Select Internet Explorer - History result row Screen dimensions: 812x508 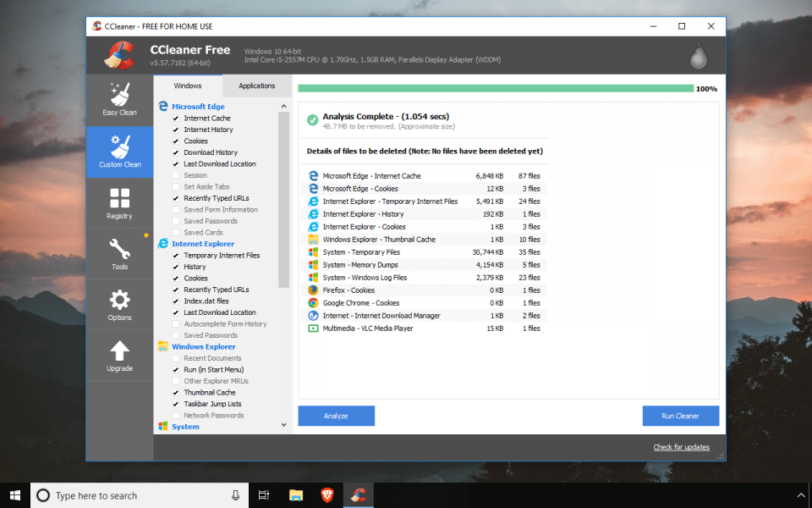click(x=424, y=214)
